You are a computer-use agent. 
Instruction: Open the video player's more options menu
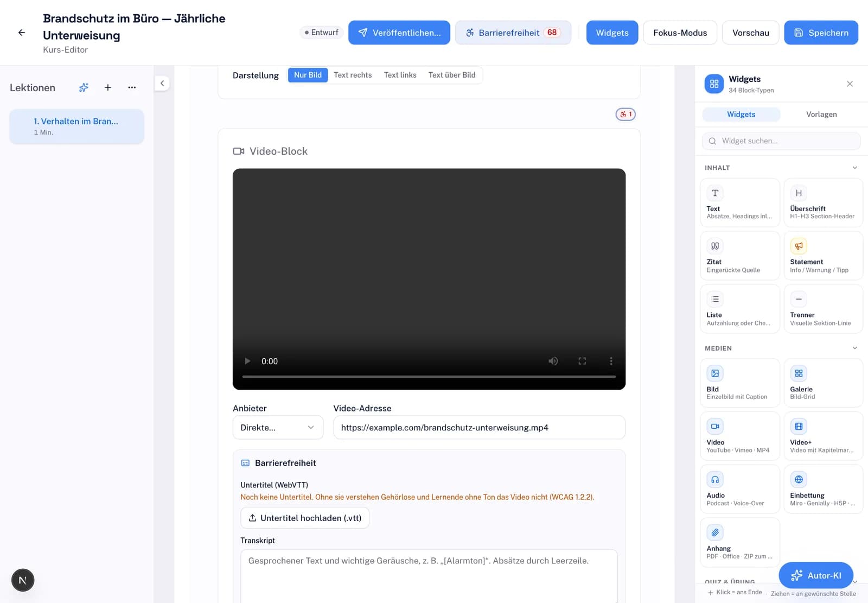click(x=611, y=361)
